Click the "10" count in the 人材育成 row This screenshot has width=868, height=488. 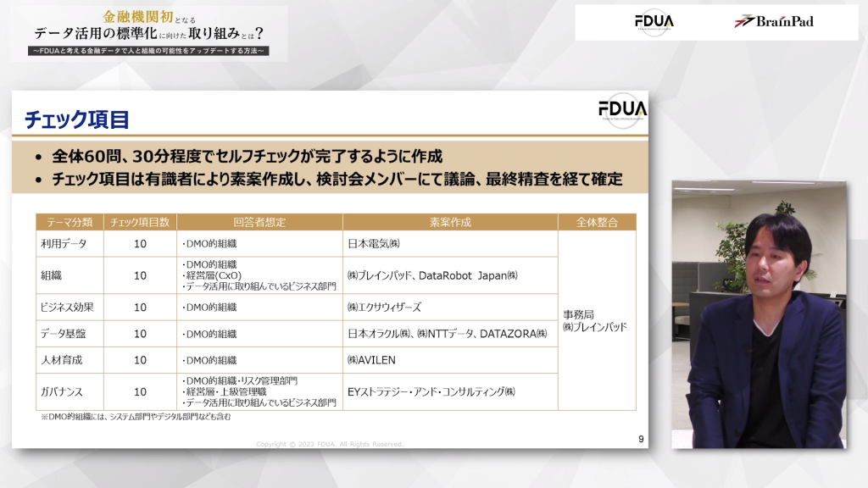pyautogui.click(x=140, y=360)
